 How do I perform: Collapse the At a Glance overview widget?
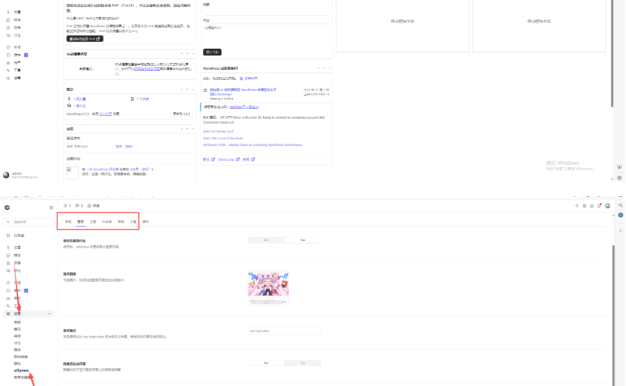click(x=193, y=89)
